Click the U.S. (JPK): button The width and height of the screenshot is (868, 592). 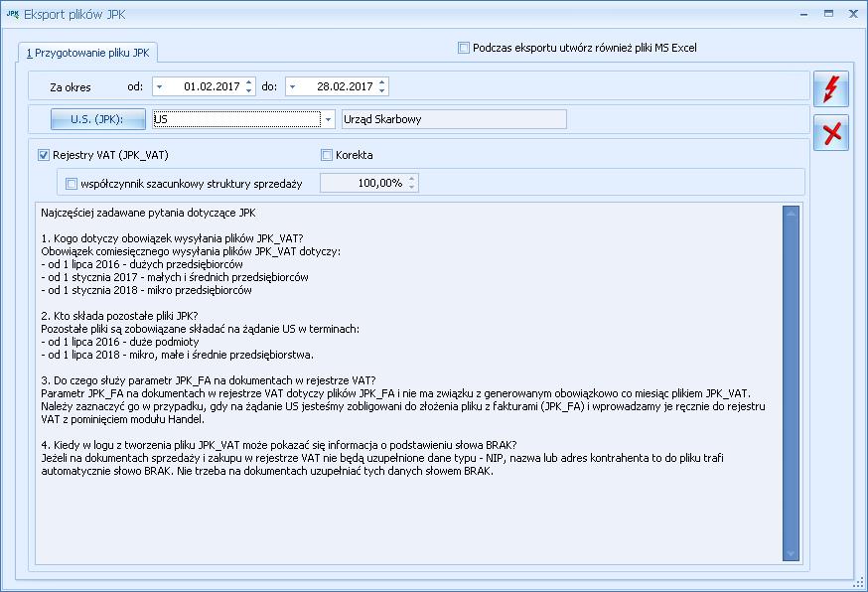click(x=98, y=119)
